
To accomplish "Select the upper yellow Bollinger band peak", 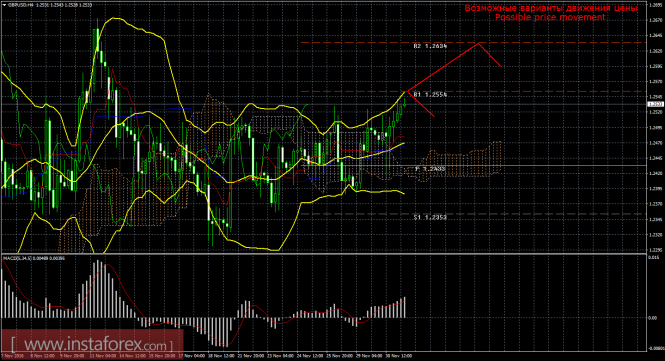I will [114, 19].
